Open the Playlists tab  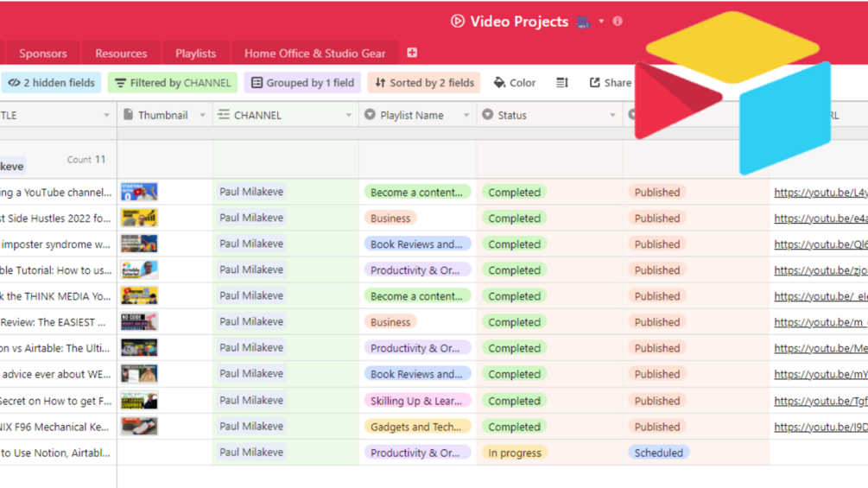pyautogui.click(x=195, y=53)
